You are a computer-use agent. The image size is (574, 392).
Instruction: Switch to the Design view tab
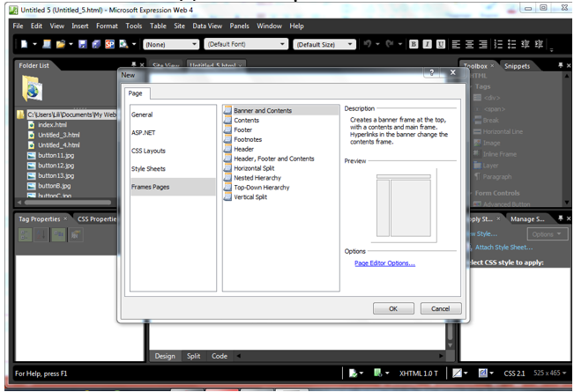point(165,356)
